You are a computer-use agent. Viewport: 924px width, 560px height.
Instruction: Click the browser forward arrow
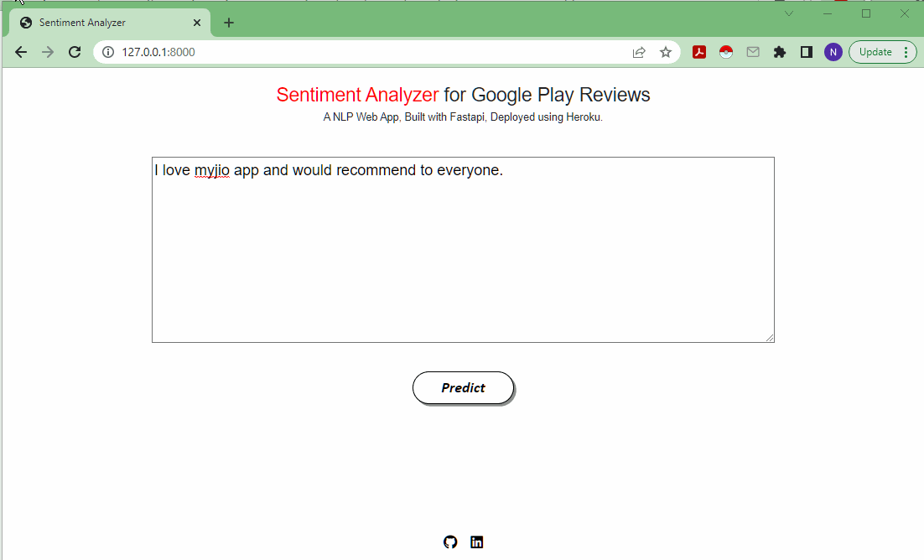(x=48, y=52)
